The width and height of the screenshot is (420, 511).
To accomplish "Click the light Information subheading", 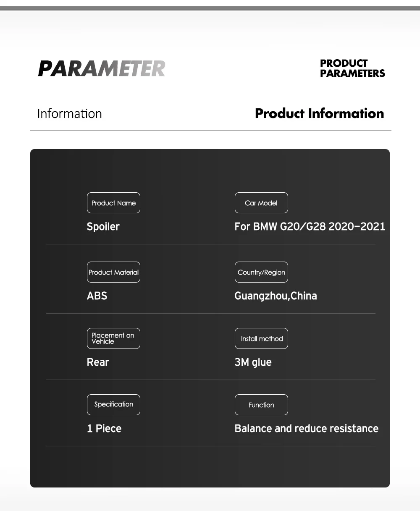I will pyautogui.click(x=69, y=114).
